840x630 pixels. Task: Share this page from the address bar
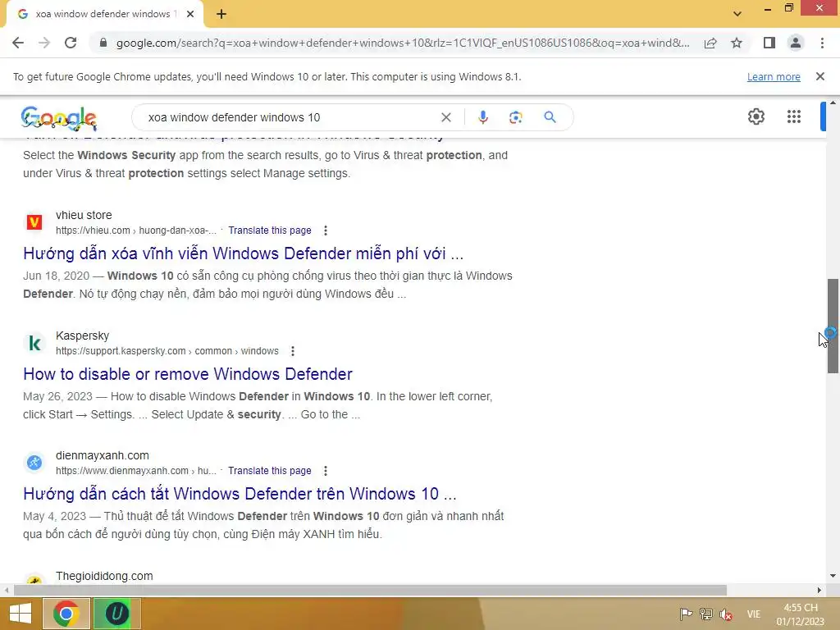(x=710, y=43)
